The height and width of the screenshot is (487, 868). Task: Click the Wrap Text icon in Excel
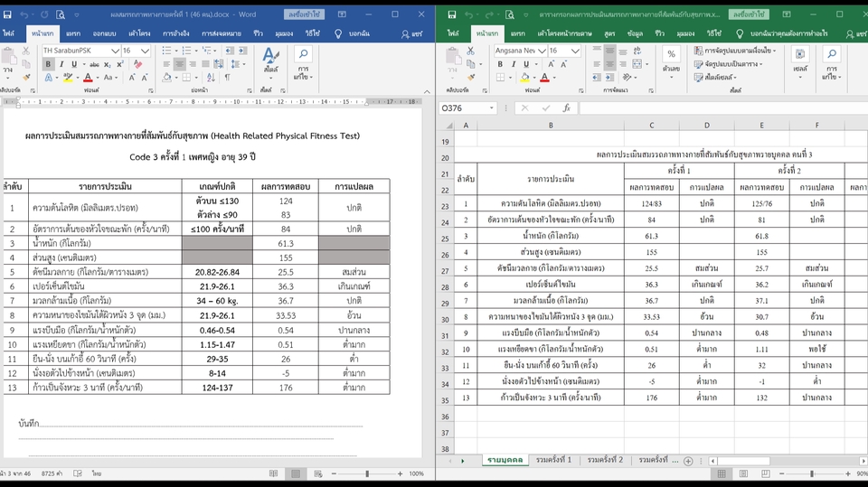(x=637, y=51)
